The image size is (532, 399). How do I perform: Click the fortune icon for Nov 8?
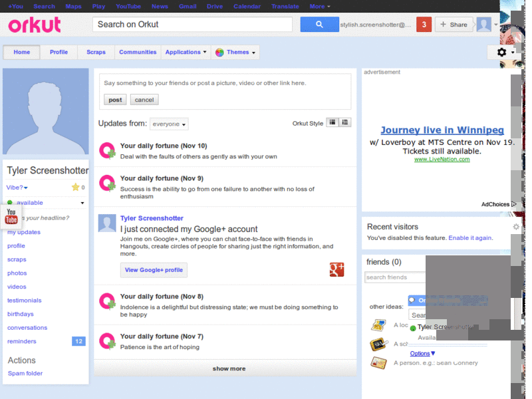point(107,301)
